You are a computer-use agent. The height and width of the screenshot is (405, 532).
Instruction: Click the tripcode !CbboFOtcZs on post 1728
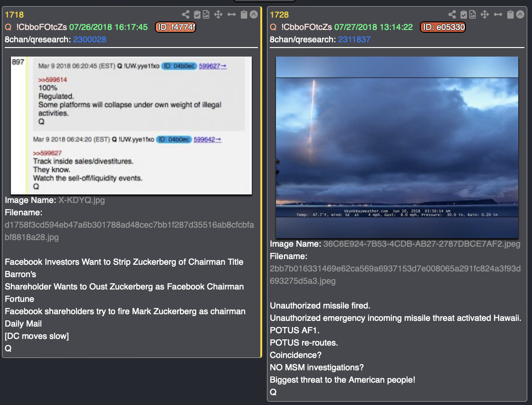click(x=306, y=27)
